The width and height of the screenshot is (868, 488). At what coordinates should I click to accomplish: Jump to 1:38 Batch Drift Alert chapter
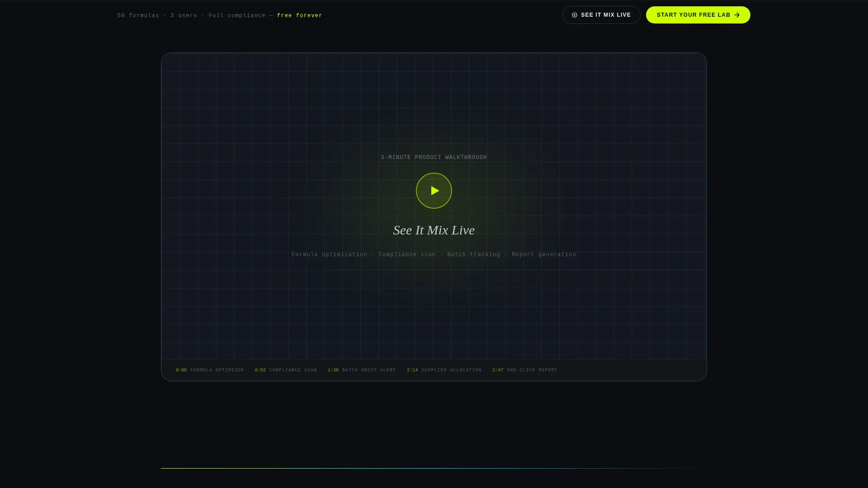[x=362, y=370]
